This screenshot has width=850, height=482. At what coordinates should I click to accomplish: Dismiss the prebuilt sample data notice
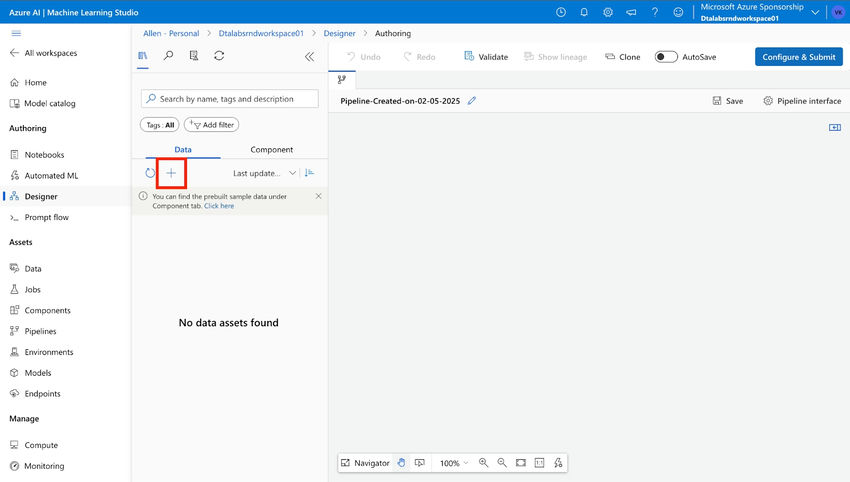click(x=318, y=196)
